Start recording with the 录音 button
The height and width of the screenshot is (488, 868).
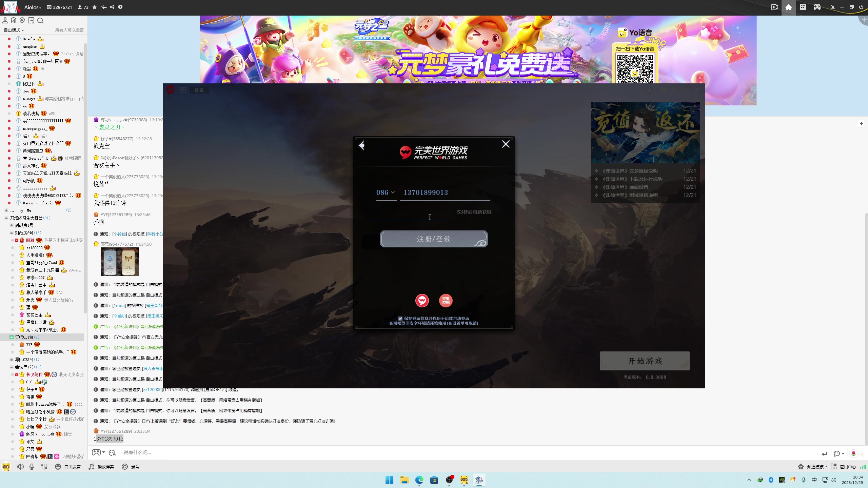[131, 467]
